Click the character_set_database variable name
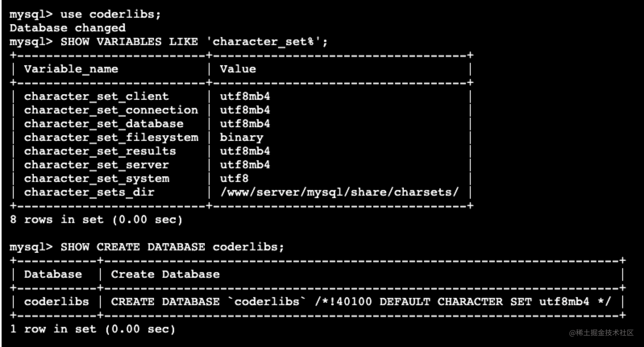644x347 pixels. (x=104, y=124)
